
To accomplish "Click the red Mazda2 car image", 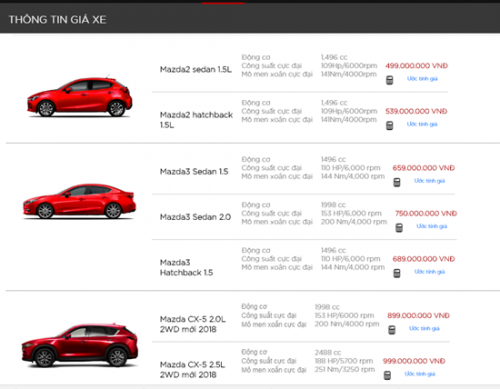I will click(x=79, y=97).
